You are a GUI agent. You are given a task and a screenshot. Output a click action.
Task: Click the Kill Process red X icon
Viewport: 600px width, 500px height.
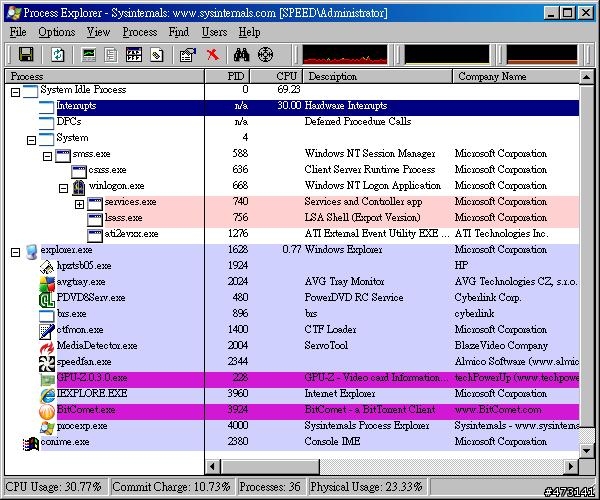point(212,54)
